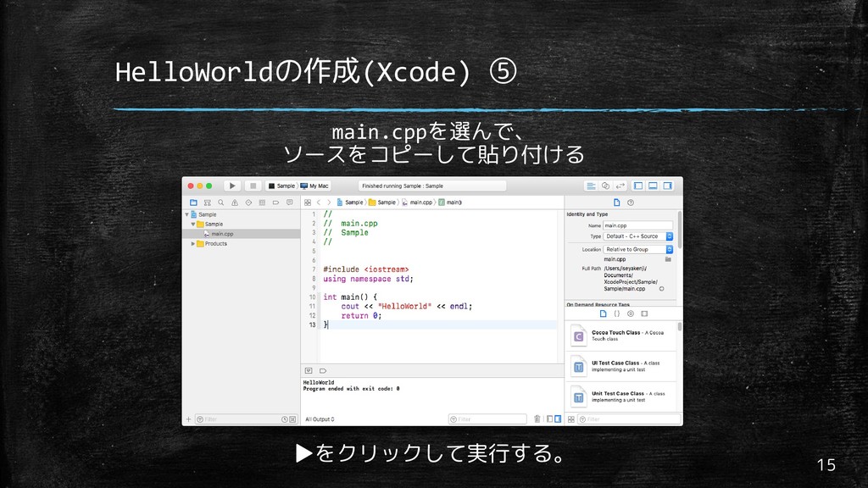Screen dimensions: 868x488
Task: Click the status text 'Finished running Sample : Sample'
Action: point(403,186)
